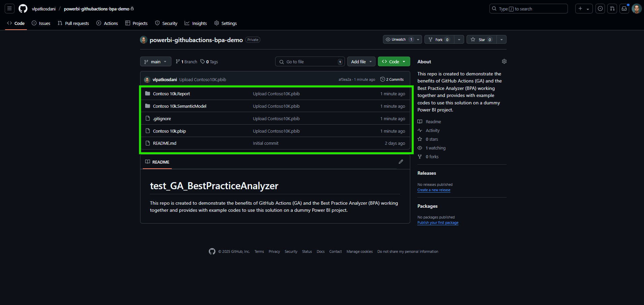Edit the README with the pencil icon
This screenshot has width=644, height=305.
coord(401,162)
